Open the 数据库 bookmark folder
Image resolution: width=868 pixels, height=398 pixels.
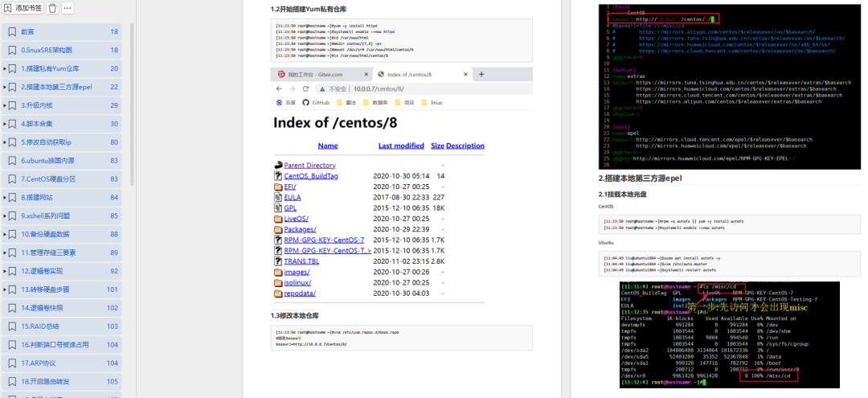click(375, 102)
